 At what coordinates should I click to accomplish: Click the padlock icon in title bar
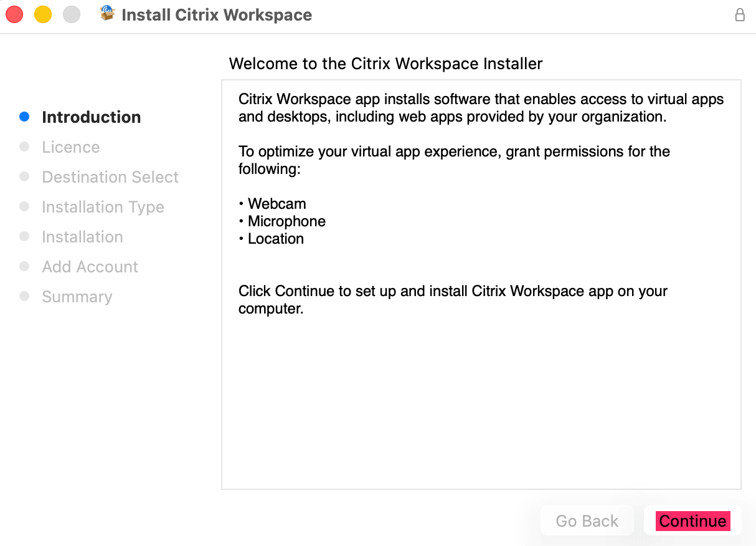coord(740,15)
